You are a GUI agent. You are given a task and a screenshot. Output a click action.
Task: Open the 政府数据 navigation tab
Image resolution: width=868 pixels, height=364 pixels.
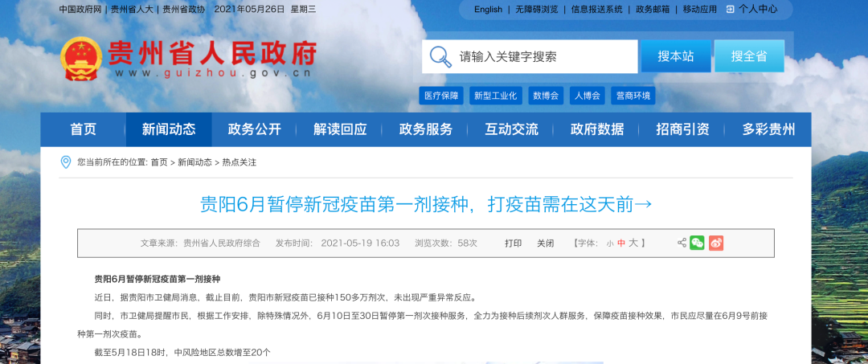(596, 129)
